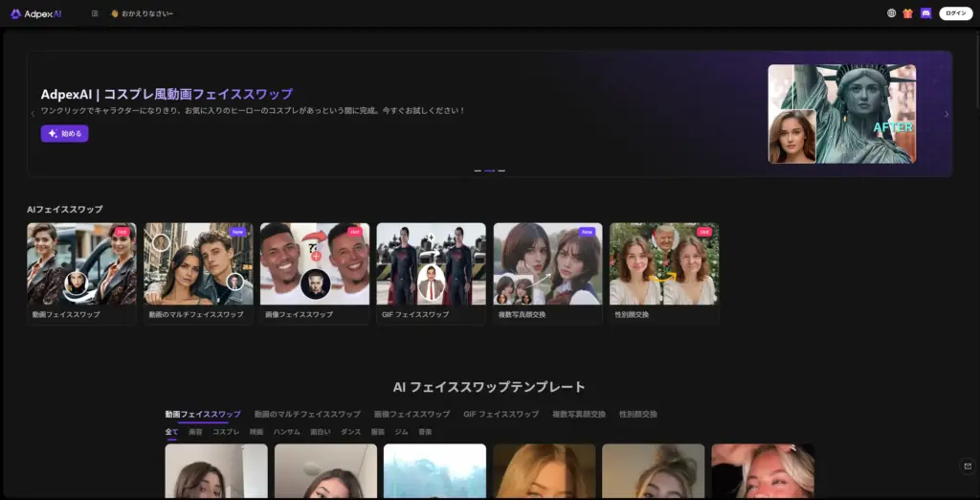
Task: Open the 性別顔交換 card
Action: tap(664, 273)
